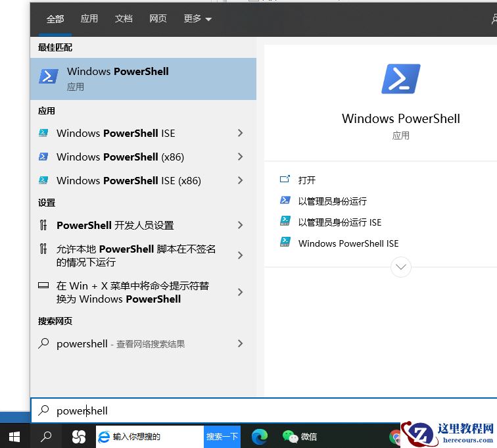Expand PowerShell 开发人员设置 arrow

[x=240, y=225]
